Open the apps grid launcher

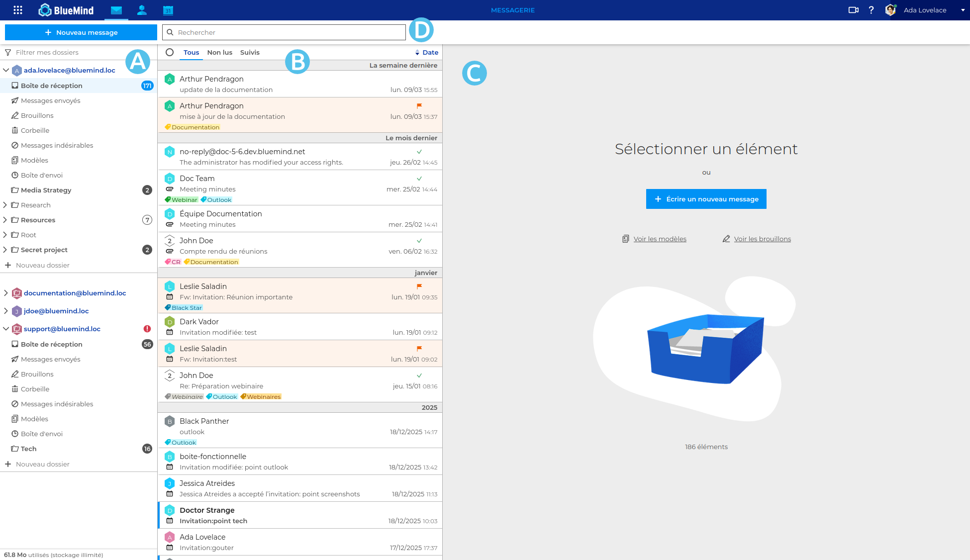click(x=18, y=10)
